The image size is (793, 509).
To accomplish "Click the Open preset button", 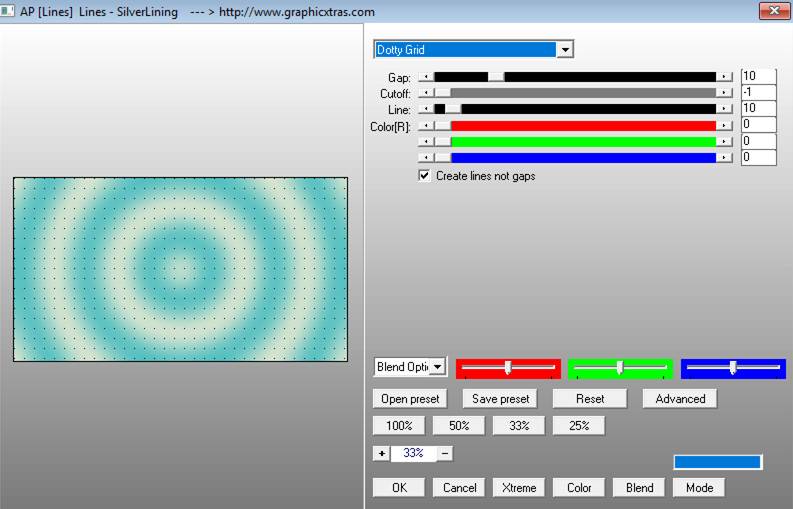I will pos(410,399).
